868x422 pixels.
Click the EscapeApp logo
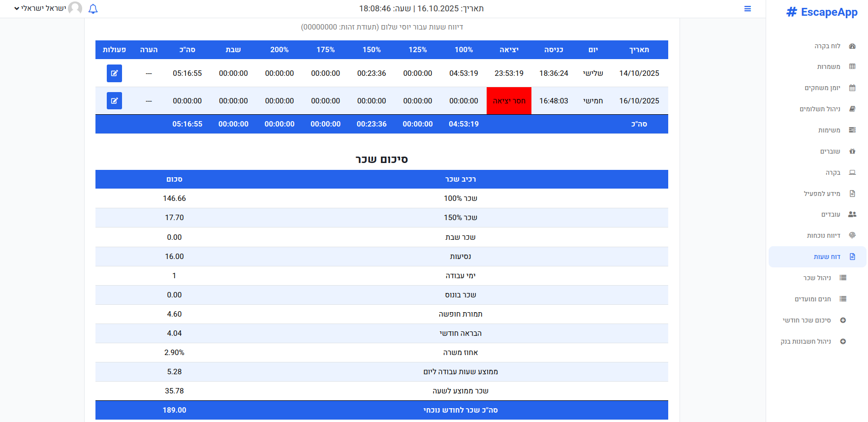[x=822, y=12]
